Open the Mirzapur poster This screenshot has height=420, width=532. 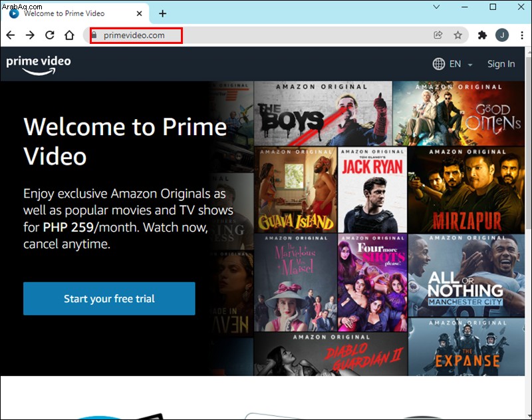(466, 190)
